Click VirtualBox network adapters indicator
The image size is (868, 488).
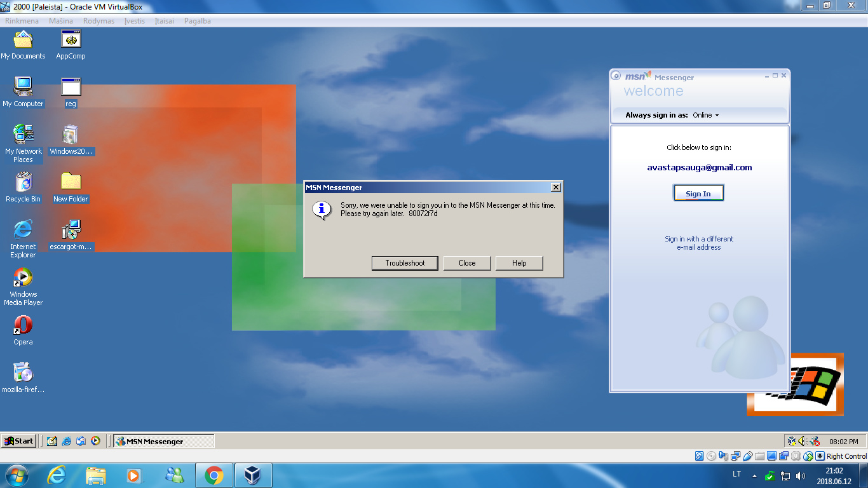click(735, 456)
